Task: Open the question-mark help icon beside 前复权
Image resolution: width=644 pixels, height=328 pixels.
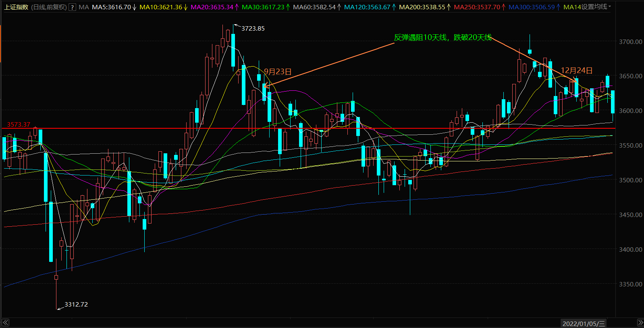Action: point(72,7)
